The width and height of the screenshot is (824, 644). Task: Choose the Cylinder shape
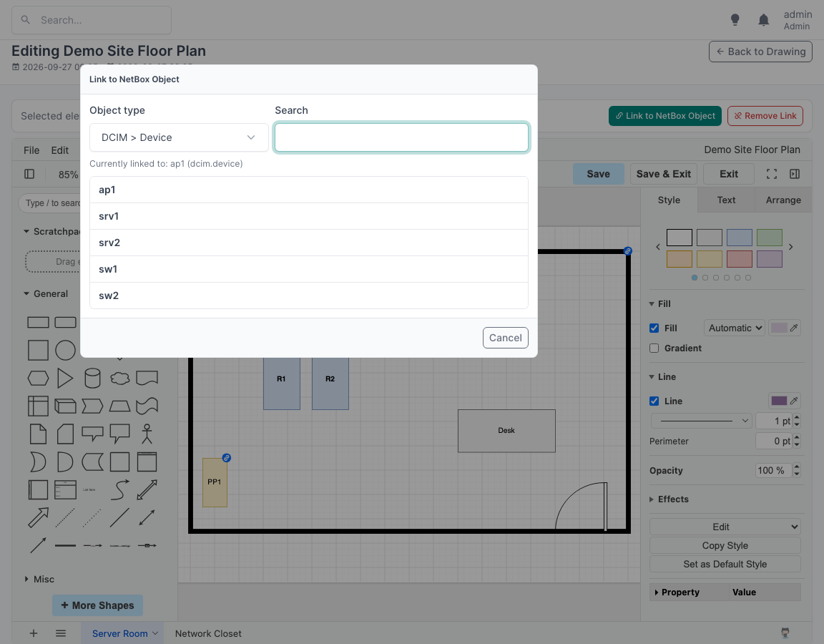point(92,378)
